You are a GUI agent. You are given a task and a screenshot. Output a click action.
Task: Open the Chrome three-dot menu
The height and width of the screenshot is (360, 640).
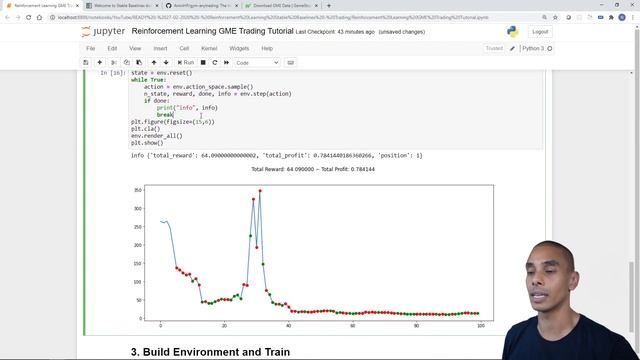633,18
